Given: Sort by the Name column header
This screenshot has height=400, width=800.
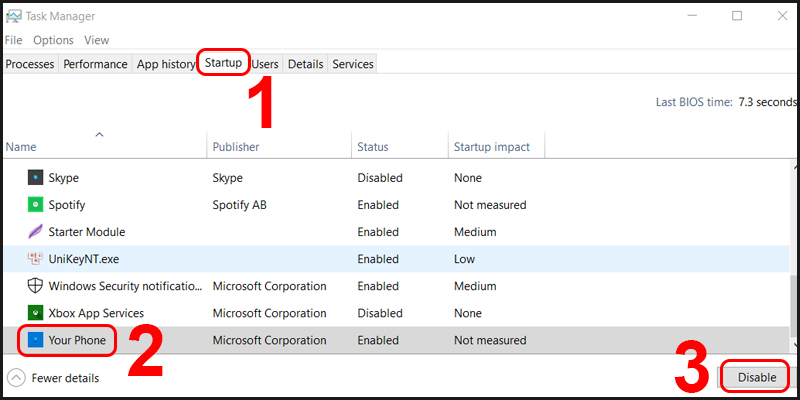Looking at the screenshot, I should [20, 147].
